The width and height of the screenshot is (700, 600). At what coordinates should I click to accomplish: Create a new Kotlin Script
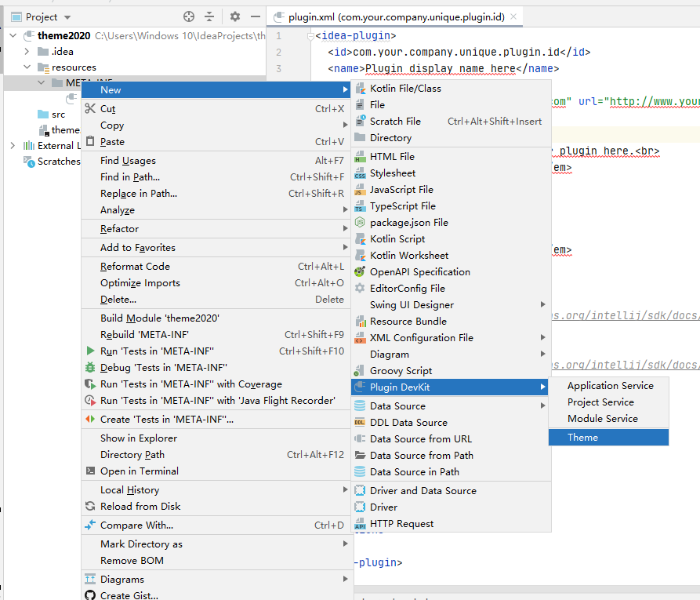point(451,239)
